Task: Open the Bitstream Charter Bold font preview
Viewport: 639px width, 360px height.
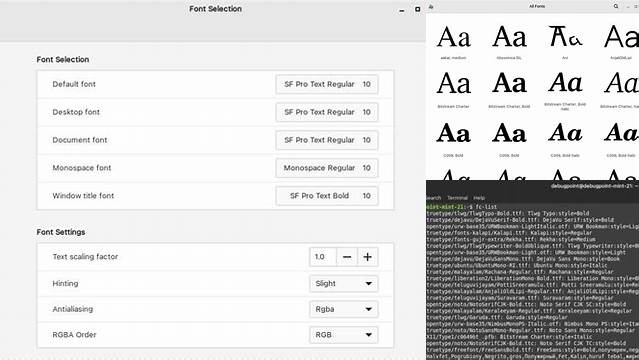Action: pyautogui.click(x=509, y=90)
